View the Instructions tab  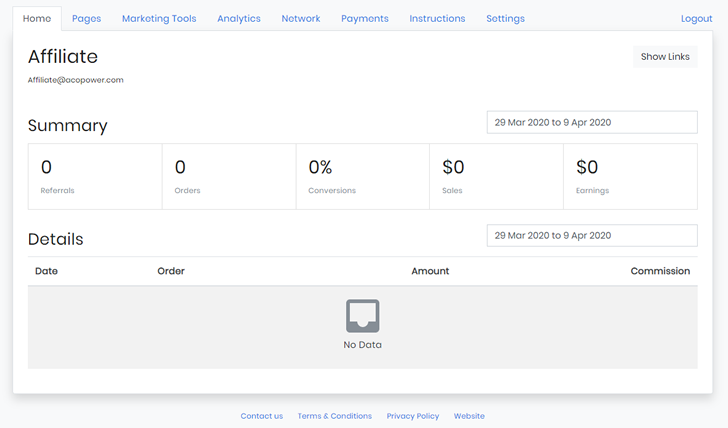coord(437,19)
